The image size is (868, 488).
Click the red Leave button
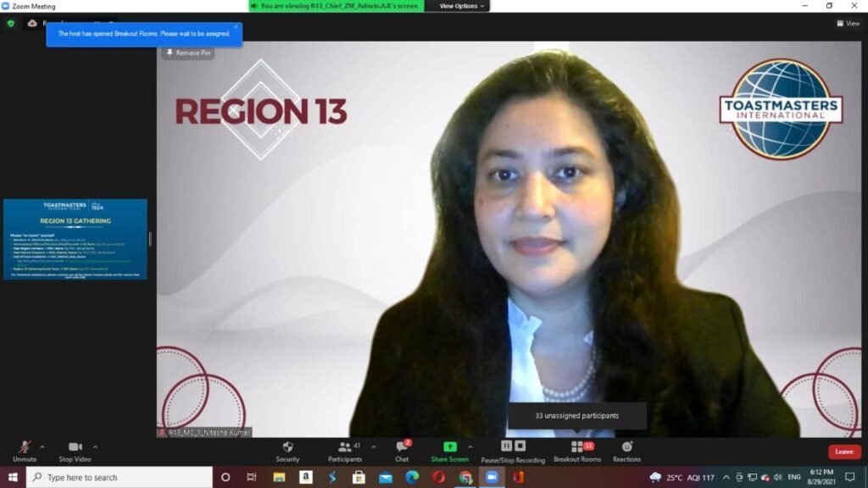point(843,452)
